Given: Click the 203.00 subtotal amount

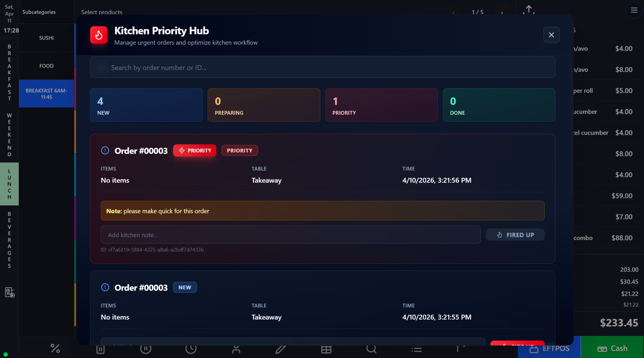Looking at the screenshot, I should pyautogui.click(x=629, y=270).
